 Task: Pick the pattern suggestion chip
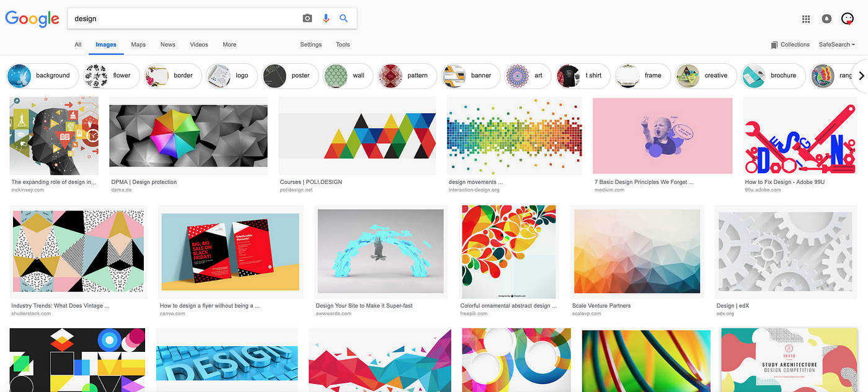pyautogui.click(x=406, y=76)
